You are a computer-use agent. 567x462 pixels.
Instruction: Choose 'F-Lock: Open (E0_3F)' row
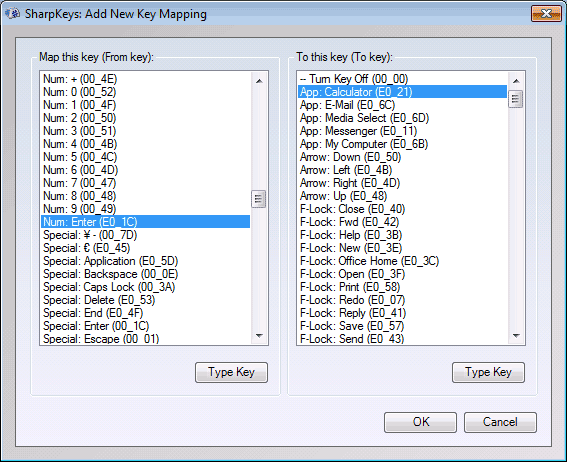[402, 274]
